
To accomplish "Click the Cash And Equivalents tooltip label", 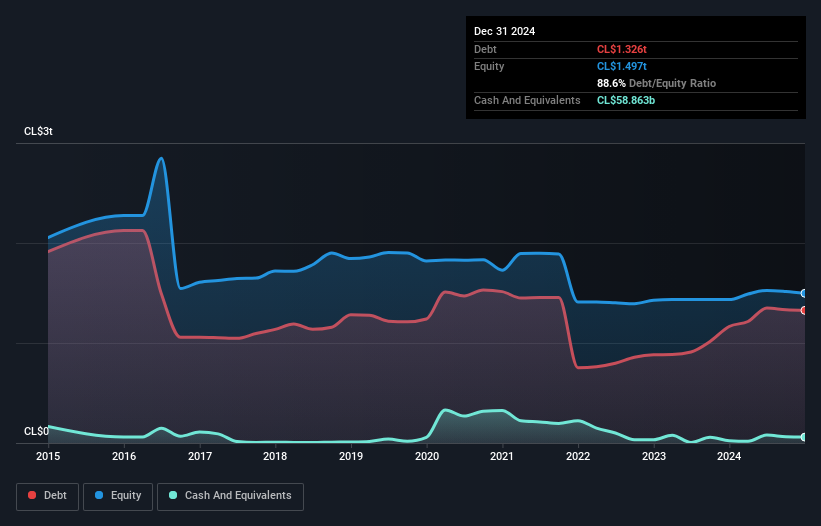I will [x=527, y=100].
